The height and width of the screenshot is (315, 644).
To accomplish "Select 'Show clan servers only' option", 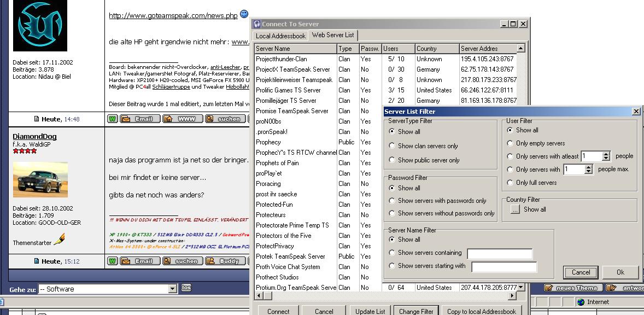I will click(392, 146).
